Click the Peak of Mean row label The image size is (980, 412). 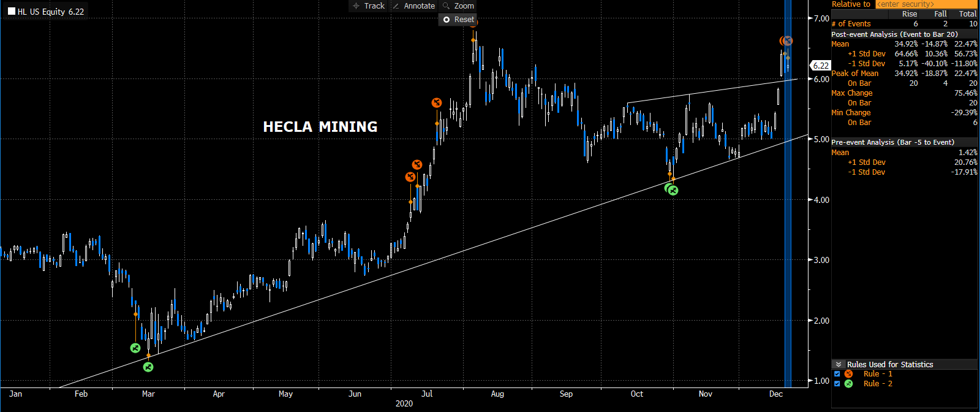855,74
